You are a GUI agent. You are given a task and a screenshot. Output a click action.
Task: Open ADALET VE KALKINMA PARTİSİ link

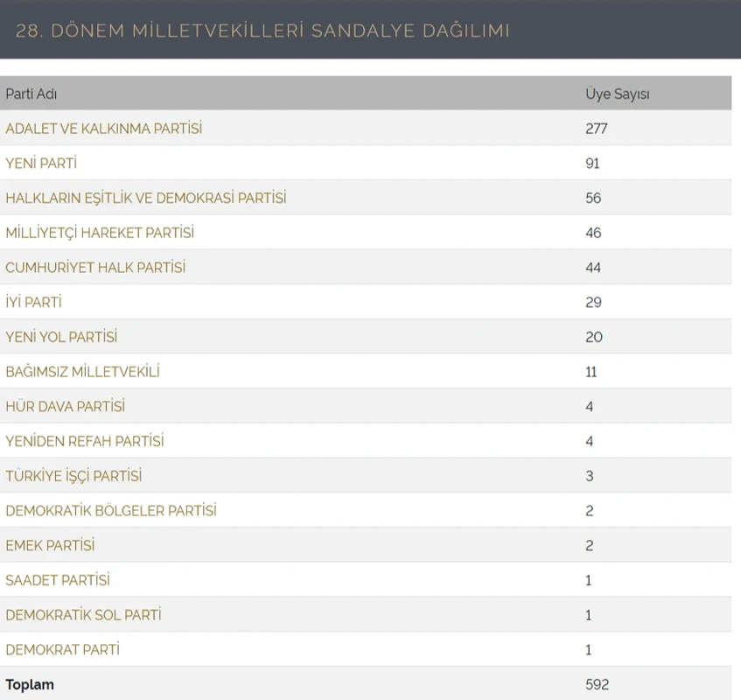[x=103, y=128]
